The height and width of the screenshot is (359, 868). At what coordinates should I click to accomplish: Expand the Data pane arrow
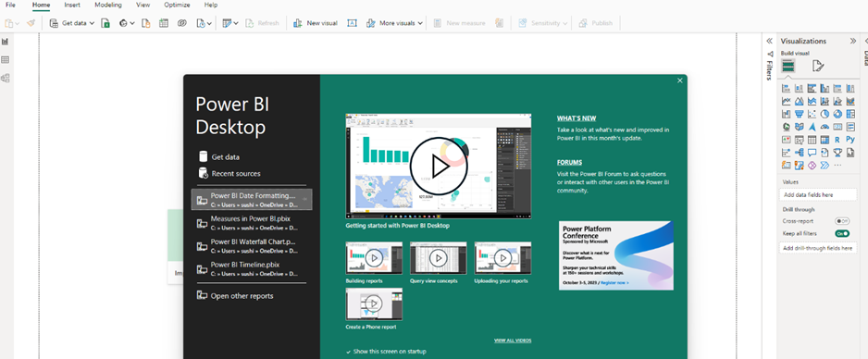tap(865, 41)
